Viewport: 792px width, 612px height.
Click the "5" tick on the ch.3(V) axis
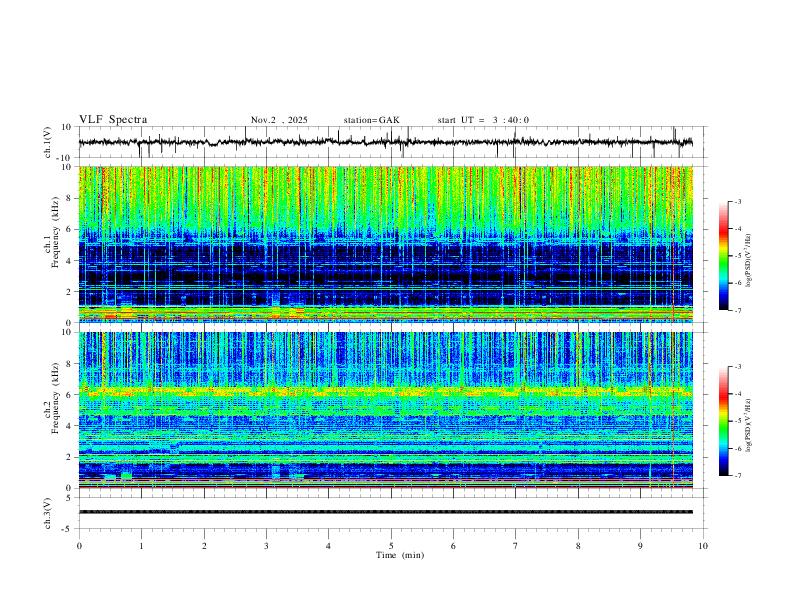[x=70, y=497]
